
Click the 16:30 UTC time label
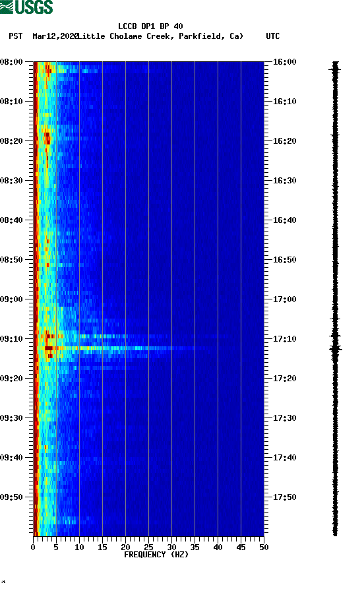tap(284, 181)
